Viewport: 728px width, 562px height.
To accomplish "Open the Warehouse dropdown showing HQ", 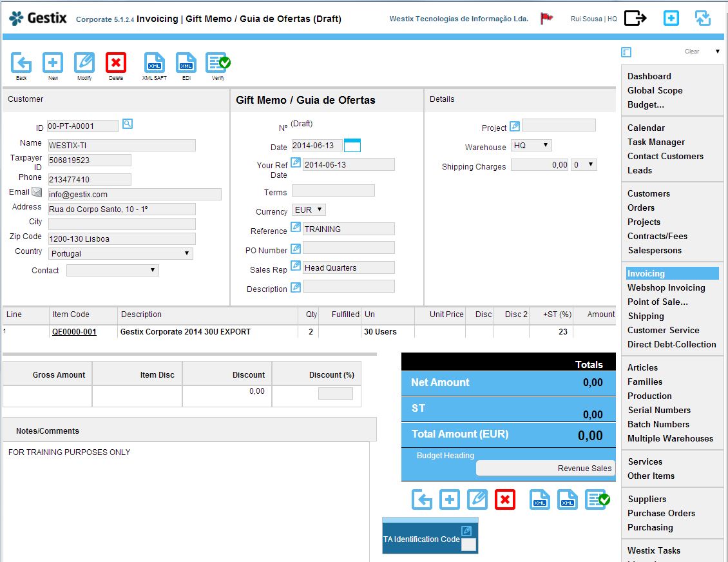I will pyautogui.click(x=531, y=146).
